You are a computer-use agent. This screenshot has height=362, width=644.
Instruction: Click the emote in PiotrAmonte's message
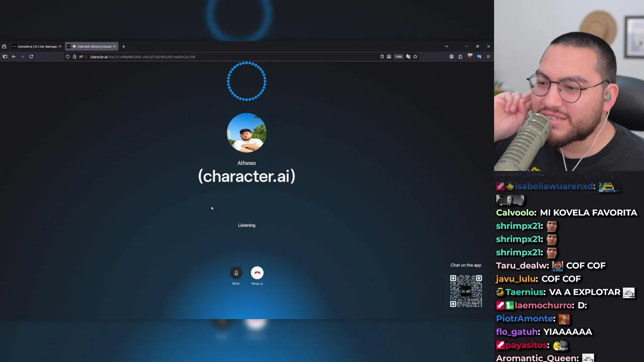(x=563, y=318)
